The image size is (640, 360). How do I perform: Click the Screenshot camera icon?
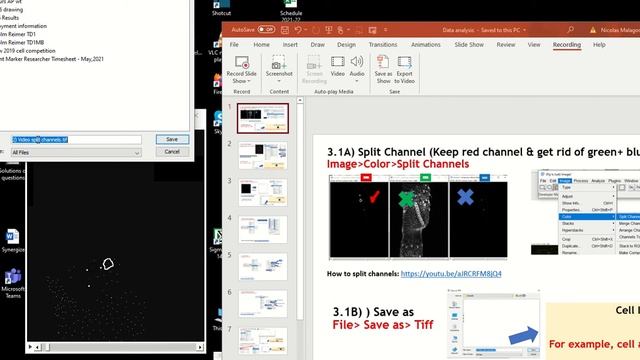coord(279,62)
